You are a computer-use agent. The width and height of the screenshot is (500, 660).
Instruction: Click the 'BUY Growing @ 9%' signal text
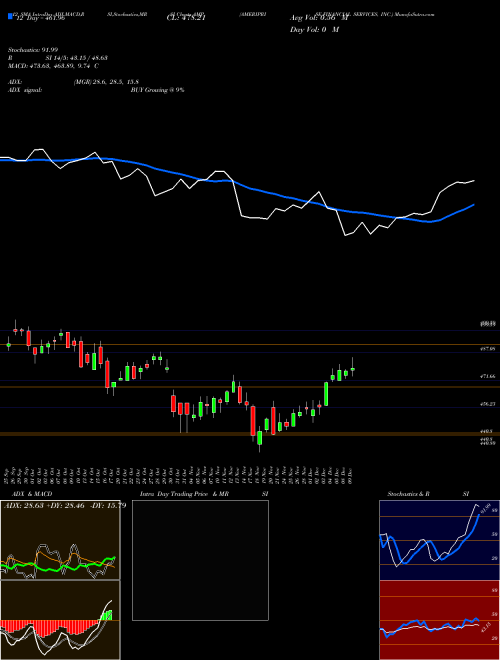pyautogui.click(x=157, y=90)
